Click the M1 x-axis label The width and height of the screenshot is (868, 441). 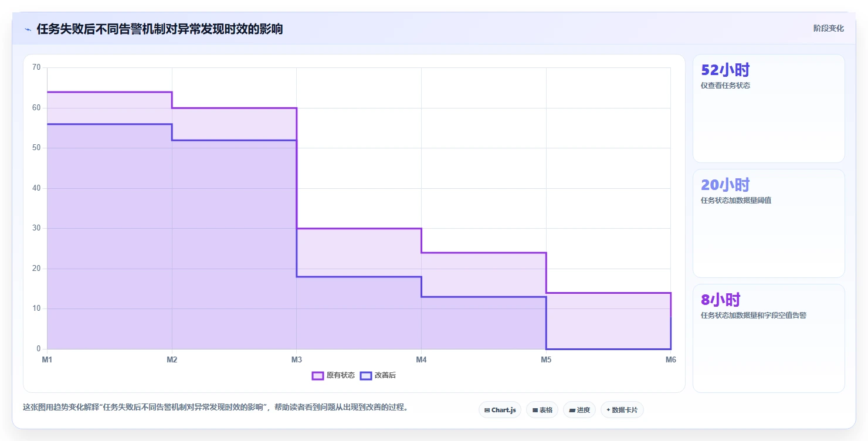coord(47,359)
